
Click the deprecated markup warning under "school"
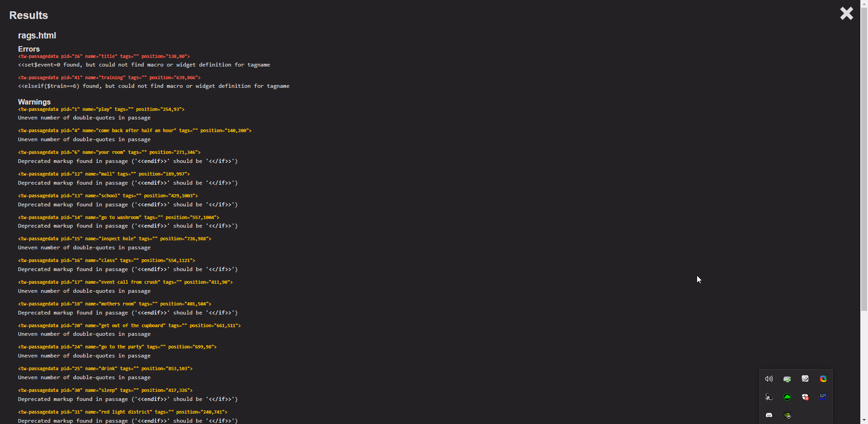[128, 205]
